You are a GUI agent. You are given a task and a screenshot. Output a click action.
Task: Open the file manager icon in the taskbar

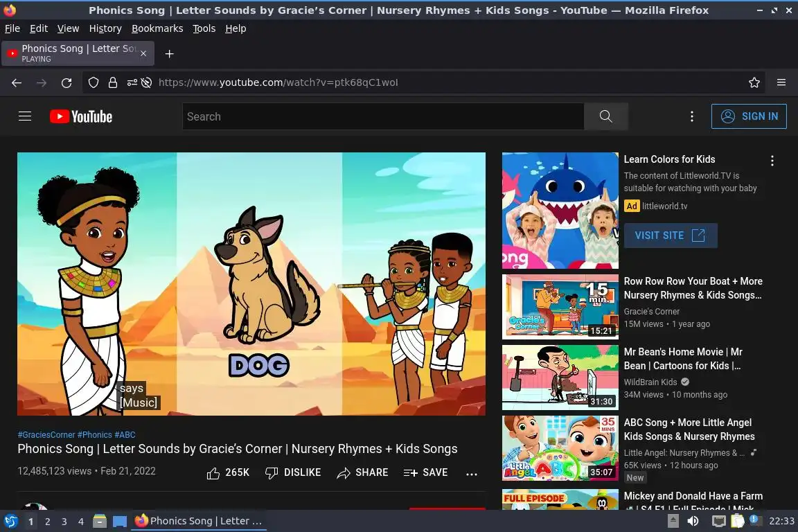(100, 521)
